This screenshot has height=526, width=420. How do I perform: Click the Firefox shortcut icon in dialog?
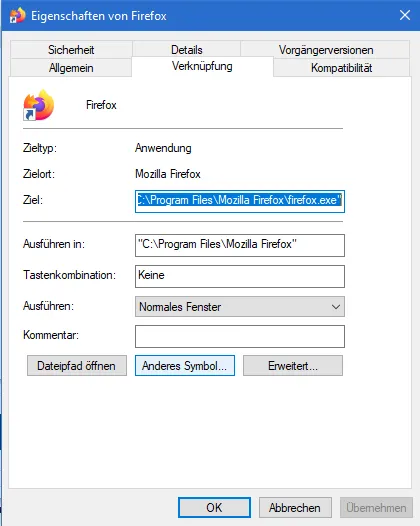[x=39, y=105]
